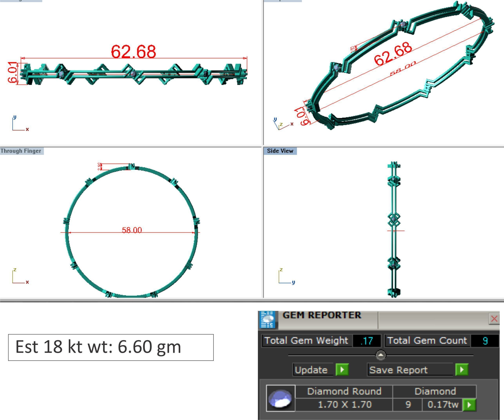Click the green arrow next to Update
The height and width of the screenshot is (420, 504).
coord(342,369)
